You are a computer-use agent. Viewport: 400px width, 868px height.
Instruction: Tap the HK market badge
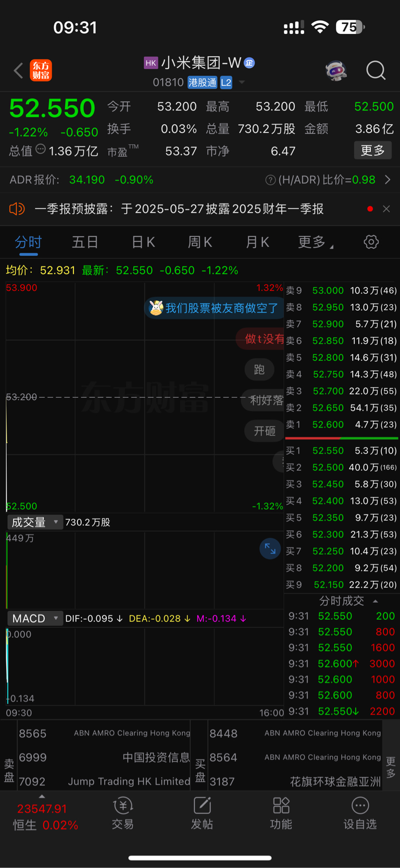(x=151, y=63)
